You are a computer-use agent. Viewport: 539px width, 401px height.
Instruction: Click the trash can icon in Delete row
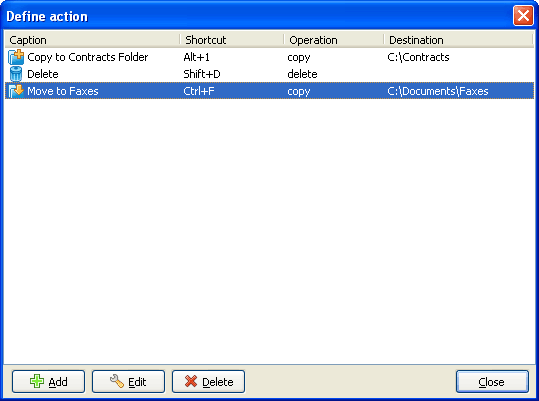16,74
